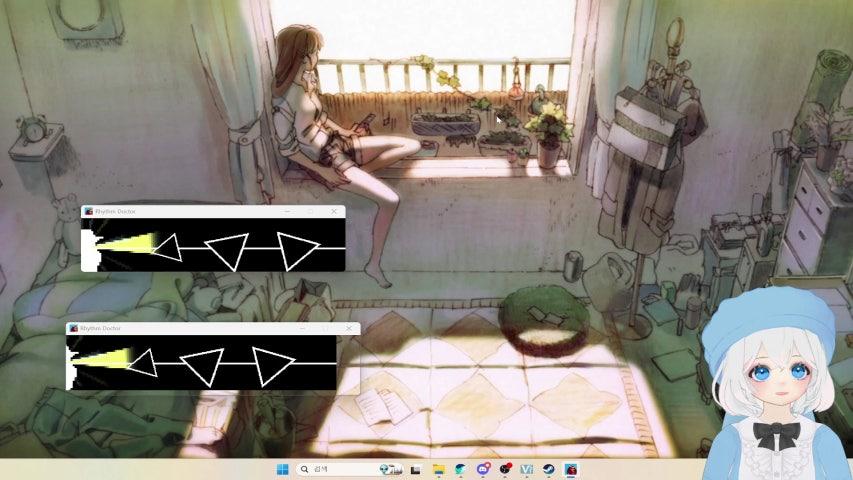The height and width of the screenshot is (480, 853).
Task: Click the left-pointing triangle in lower Rhythm Doctor window
Action: click(x=143, y=363)
